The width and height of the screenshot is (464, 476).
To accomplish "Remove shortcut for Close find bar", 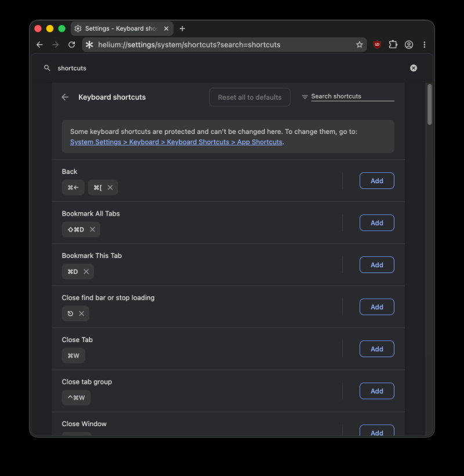I will [81, 314].
